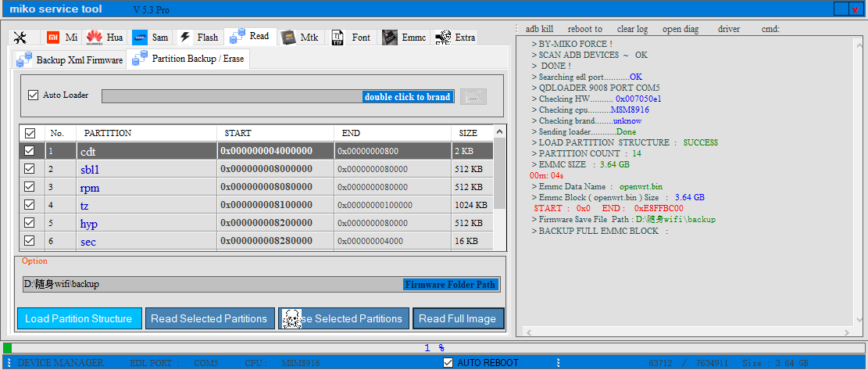Open the Emmc tab
Image resolution: width=868 pixels, height=370 pixels.
[x=405, y=37]
